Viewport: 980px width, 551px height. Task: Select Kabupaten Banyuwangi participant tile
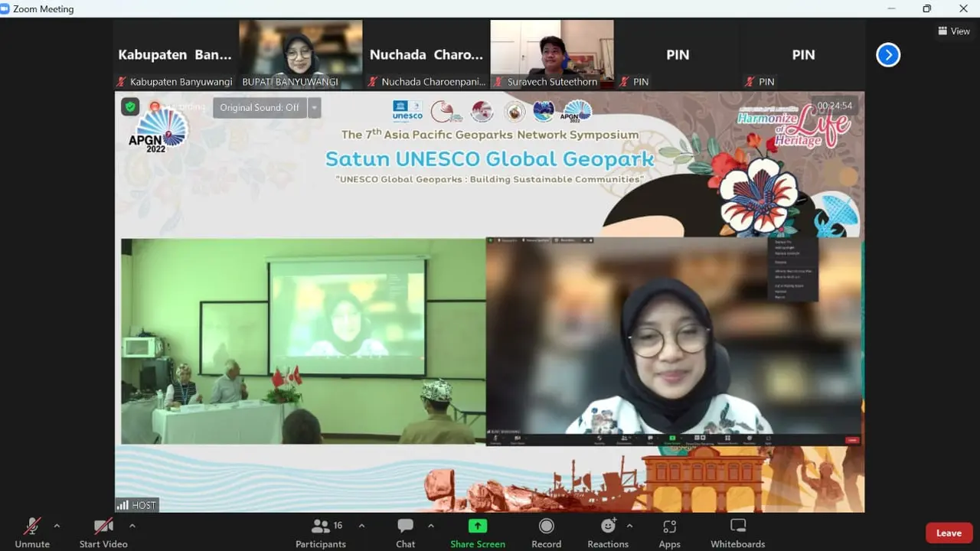click(175, 55)
